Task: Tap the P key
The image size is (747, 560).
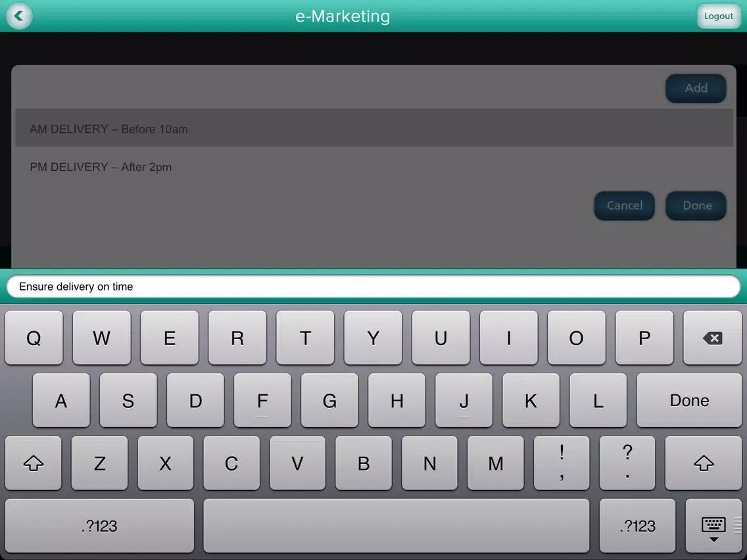Action: click(x=644, y=338)
